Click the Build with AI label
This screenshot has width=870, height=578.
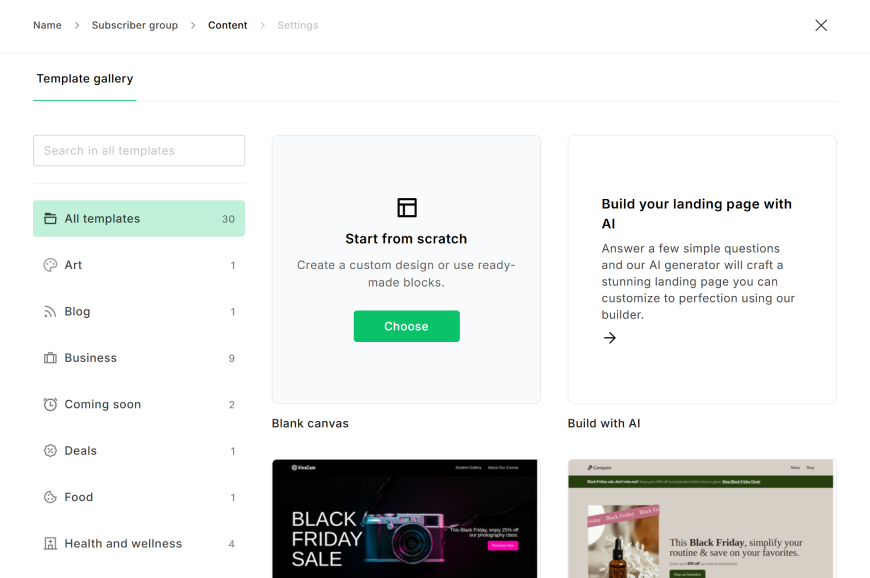click(x=604, y=423)
